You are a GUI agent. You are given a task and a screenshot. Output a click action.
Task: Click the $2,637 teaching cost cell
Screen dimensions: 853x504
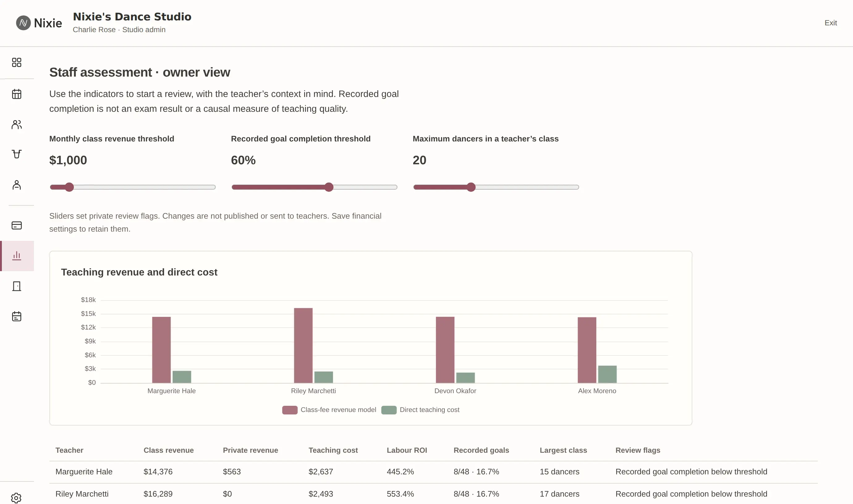pos(321,472)
